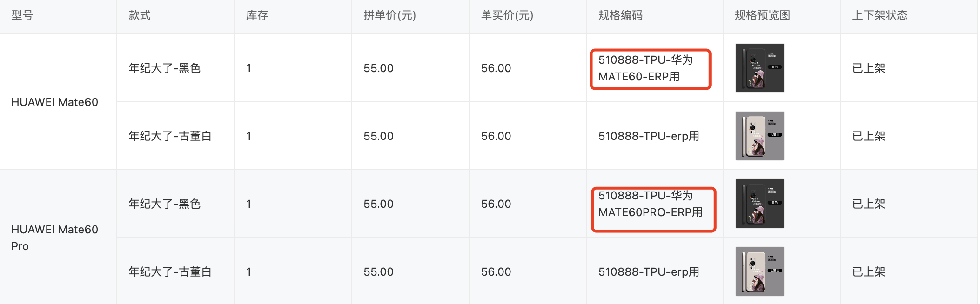Click the 规格预览图 column header
The image size is (980, 304).
pos(762,15)
